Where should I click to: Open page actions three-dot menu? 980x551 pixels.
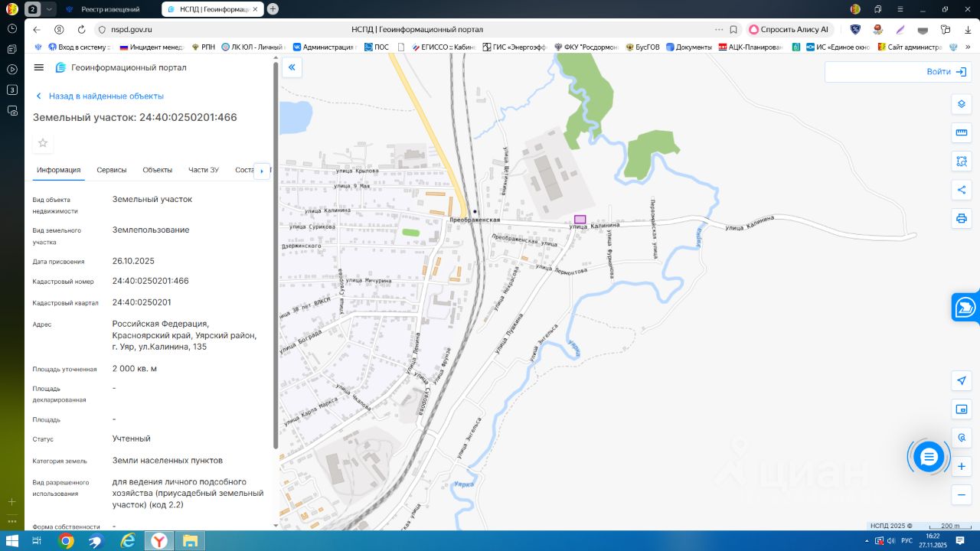click(x=719, y=30)
